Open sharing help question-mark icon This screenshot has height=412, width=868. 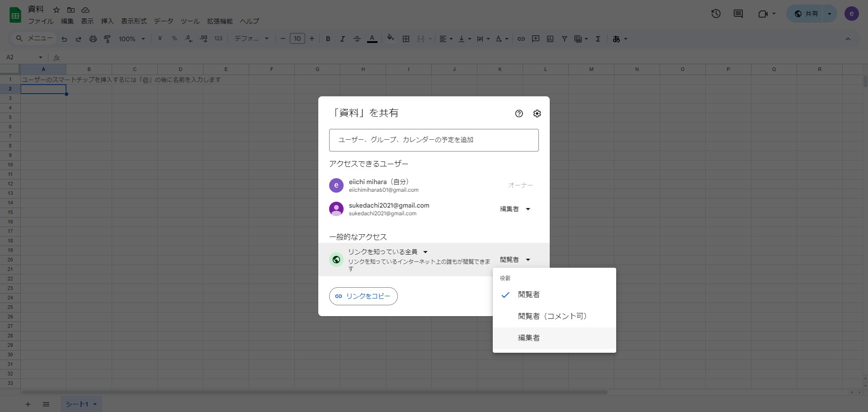(x=519, y=114)
